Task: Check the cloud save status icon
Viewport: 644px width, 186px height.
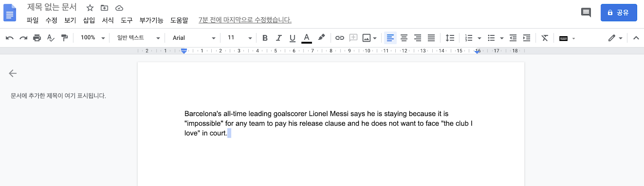Action: click(x=119, y=8)
